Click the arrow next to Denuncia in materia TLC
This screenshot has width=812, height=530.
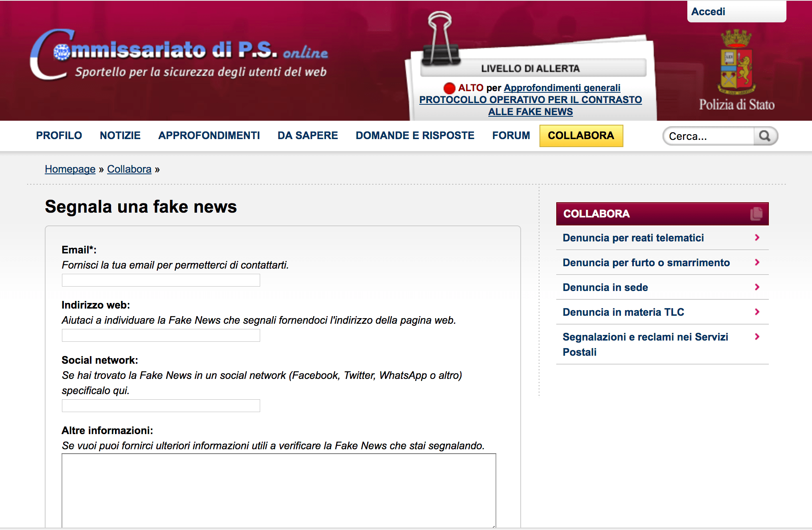757,312
